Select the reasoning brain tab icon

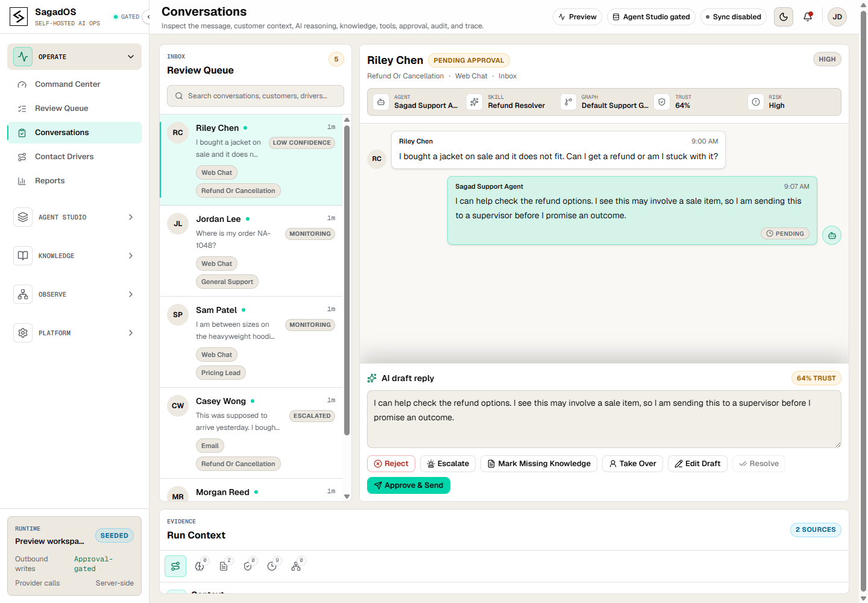click(200, 566)
